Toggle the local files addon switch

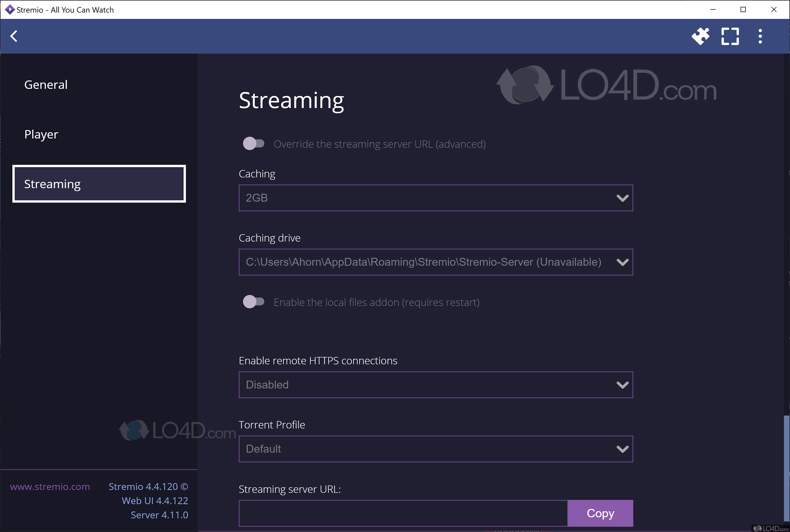click(253, 302)
